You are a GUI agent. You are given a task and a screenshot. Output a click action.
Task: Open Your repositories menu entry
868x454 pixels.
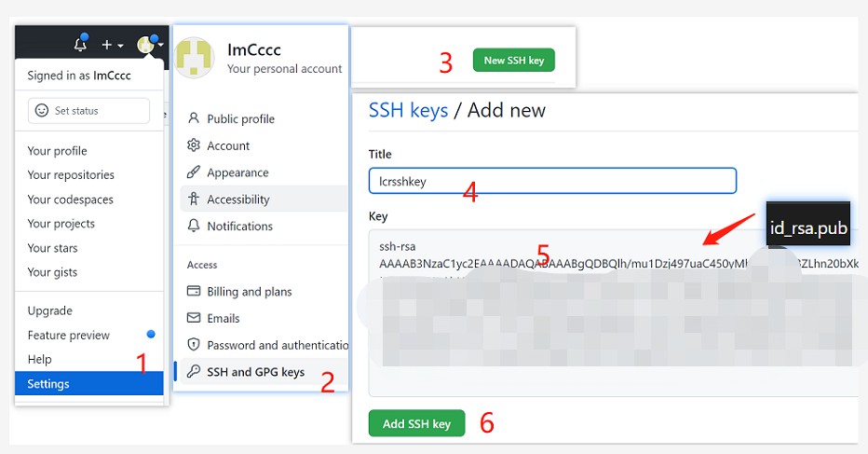(71, 175)
